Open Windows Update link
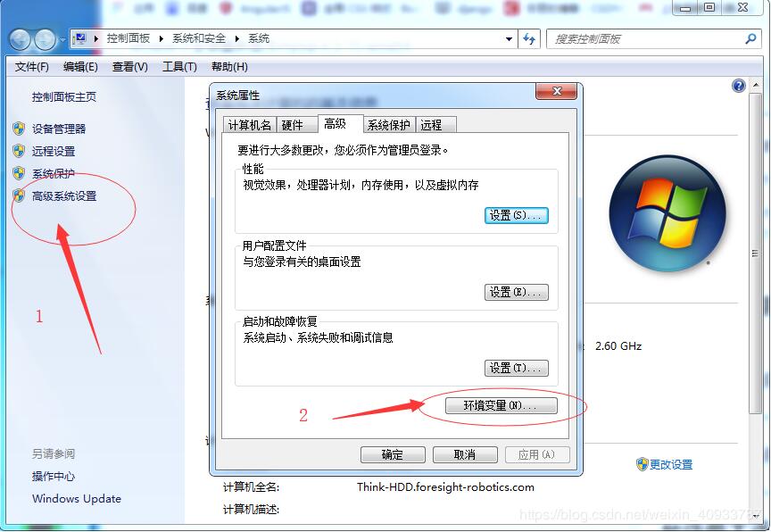Screen dimensions: 771x532 (76, 499)
